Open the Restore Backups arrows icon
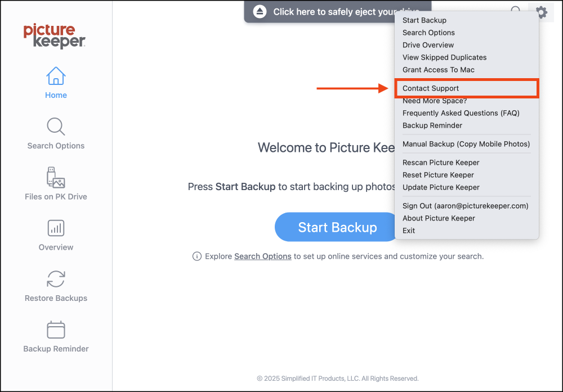This screenshot has height=392, width=563. point(56,278)
